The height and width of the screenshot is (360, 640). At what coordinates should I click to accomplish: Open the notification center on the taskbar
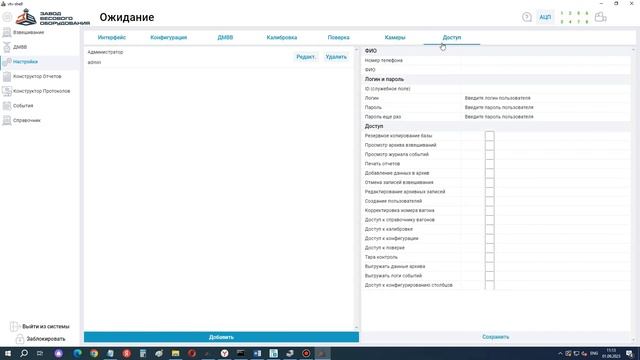630,353
